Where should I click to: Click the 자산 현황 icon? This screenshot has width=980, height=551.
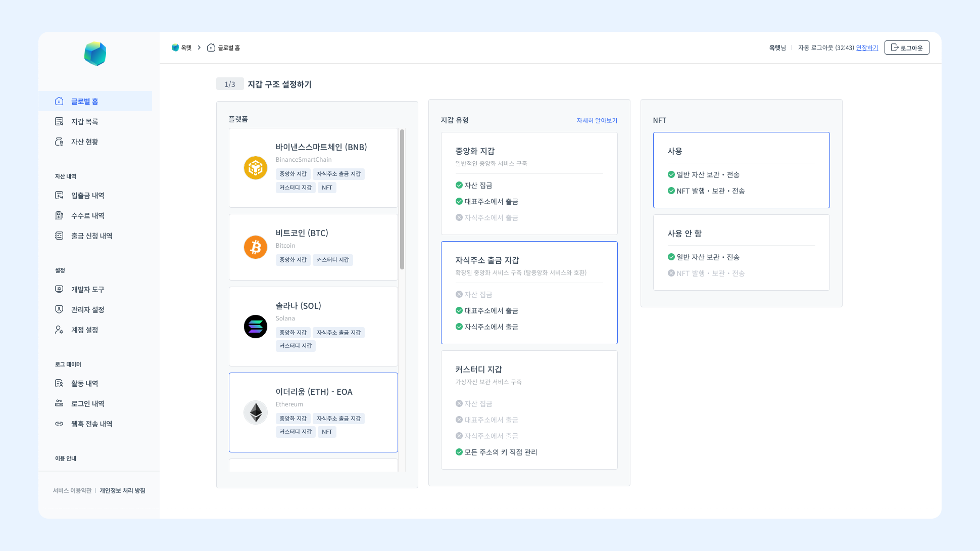click(x=59, y=142)
